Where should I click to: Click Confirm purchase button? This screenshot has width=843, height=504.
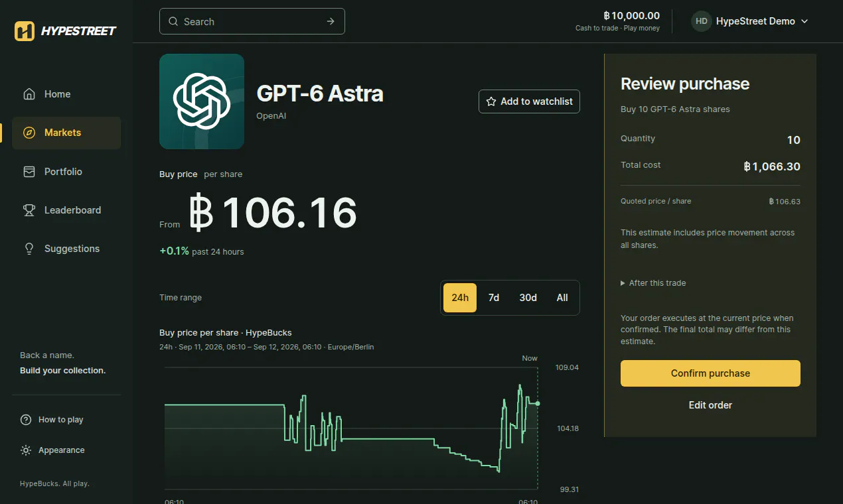point(710,373)
